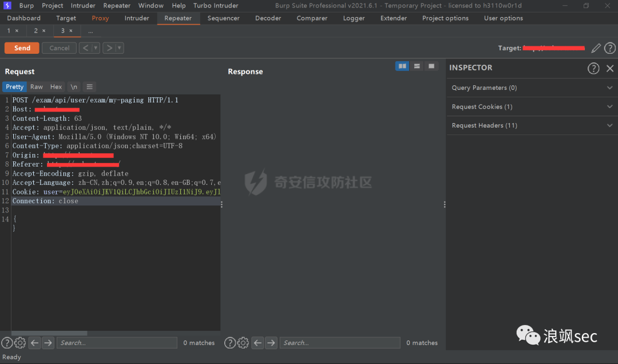
Task: Open response search settings gear
Action: [x=243, y=343]
